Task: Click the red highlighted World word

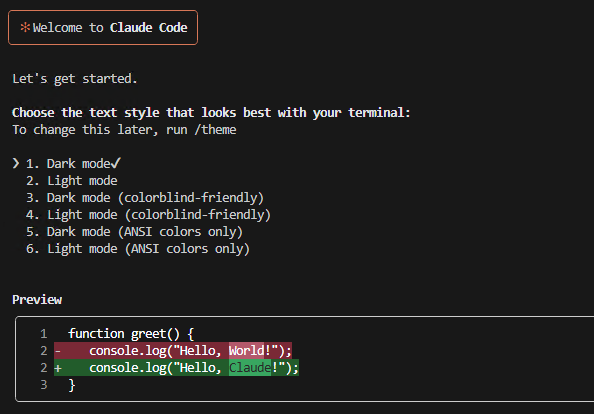Action: click(x=247, y=350)
